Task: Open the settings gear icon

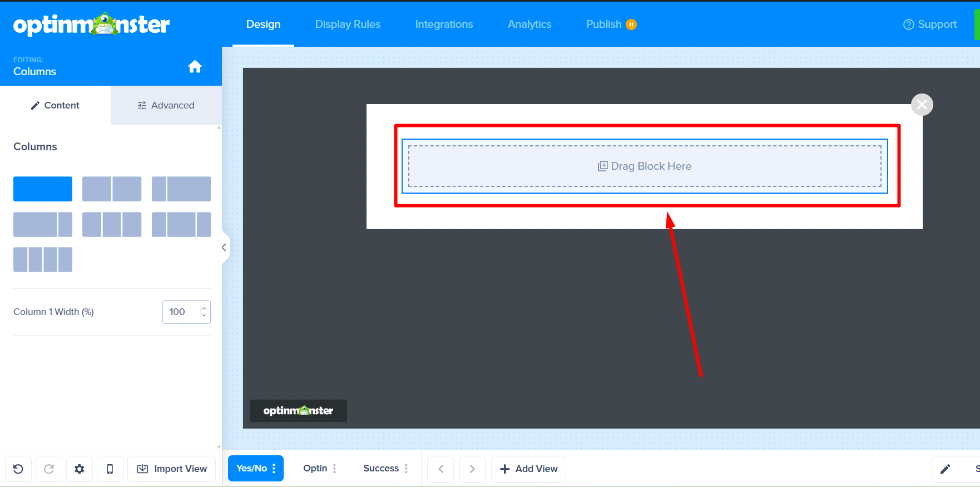Action: (x=80, y=469)
